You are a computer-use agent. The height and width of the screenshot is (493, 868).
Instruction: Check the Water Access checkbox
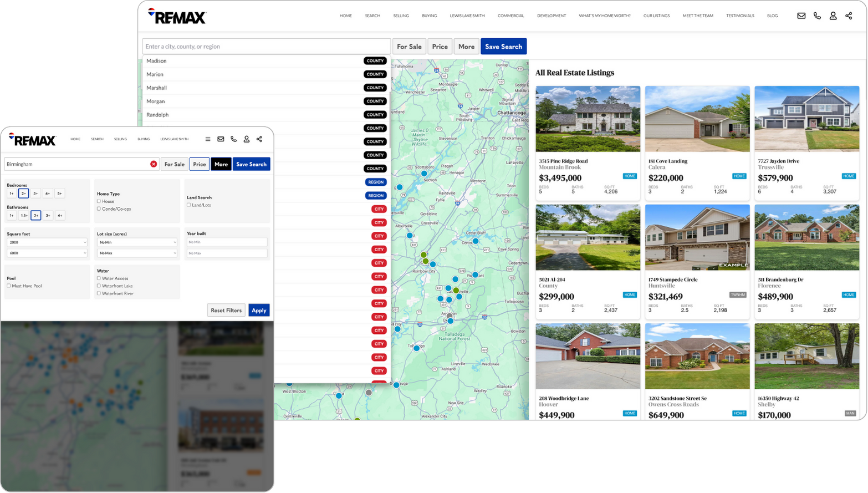coord(99,278)
